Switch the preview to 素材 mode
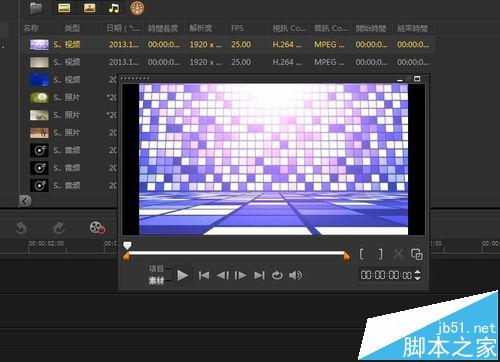The image size is (500, 362). coord(156,281)
